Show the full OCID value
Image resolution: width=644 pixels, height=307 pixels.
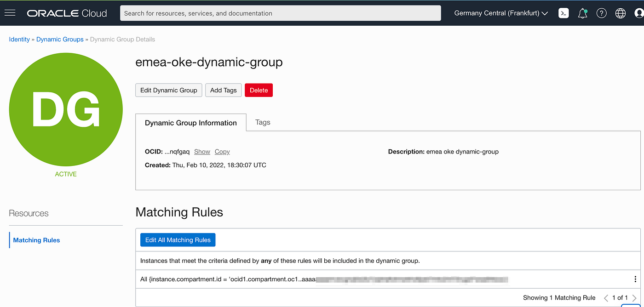coord(202,152)
